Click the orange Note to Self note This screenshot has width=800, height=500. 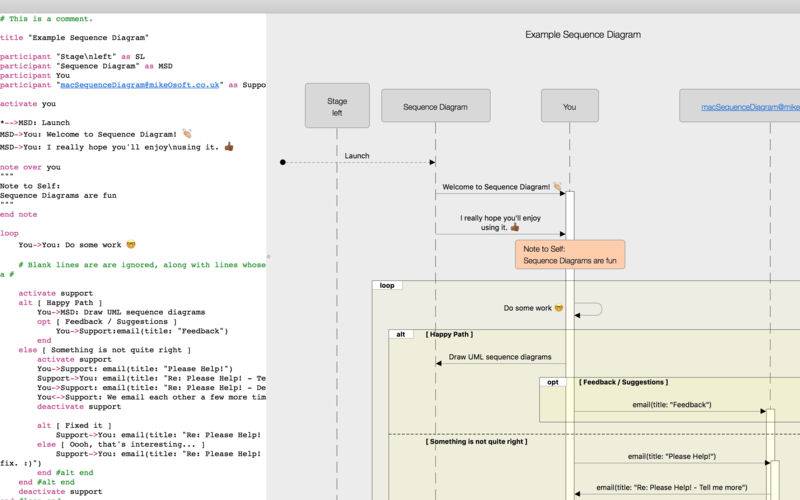tap(570, 255)
